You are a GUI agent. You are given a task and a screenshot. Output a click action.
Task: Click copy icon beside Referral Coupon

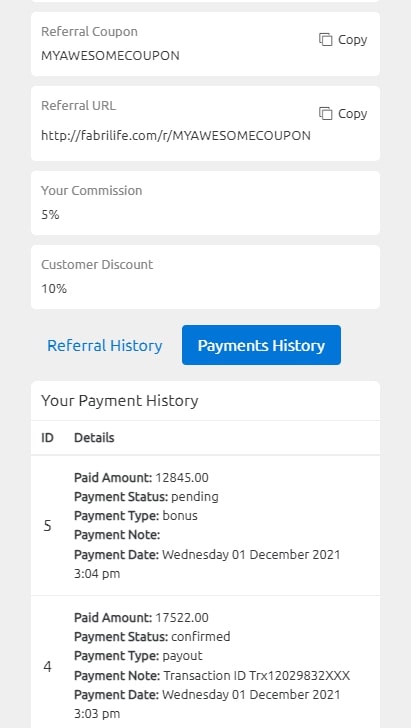click(x=326, y=39)
